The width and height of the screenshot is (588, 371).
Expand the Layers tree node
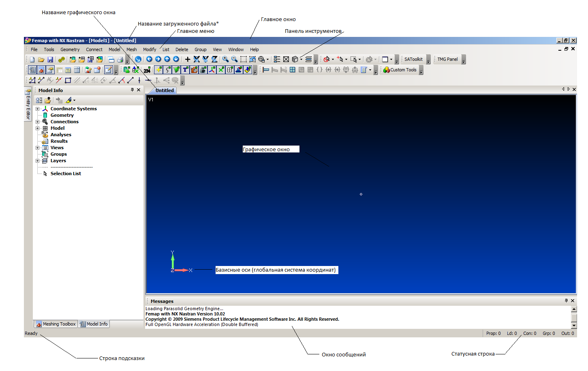pyautogui.click(x=38, y=161)
